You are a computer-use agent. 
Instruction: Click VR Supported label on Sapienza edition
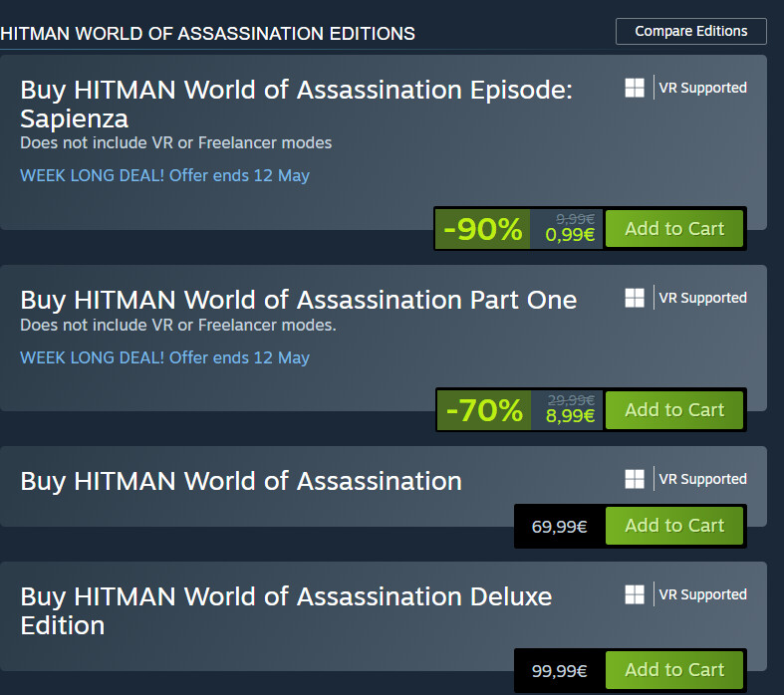(702, 88)
